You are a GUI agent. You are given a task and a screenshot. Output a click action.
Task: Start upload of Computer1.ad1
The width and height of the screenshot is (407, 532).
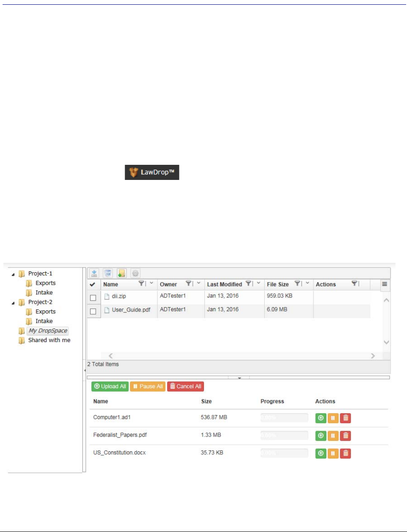321,418
